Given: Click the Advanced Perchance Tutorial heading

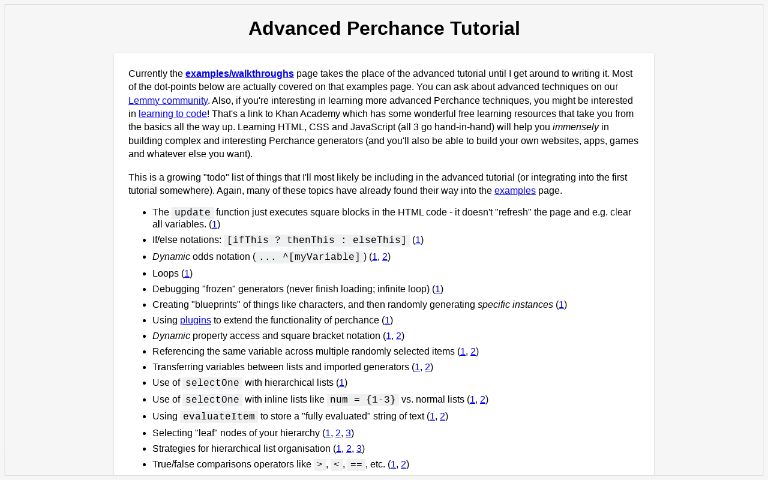Looking at the screenshot, I should point(384,28).
